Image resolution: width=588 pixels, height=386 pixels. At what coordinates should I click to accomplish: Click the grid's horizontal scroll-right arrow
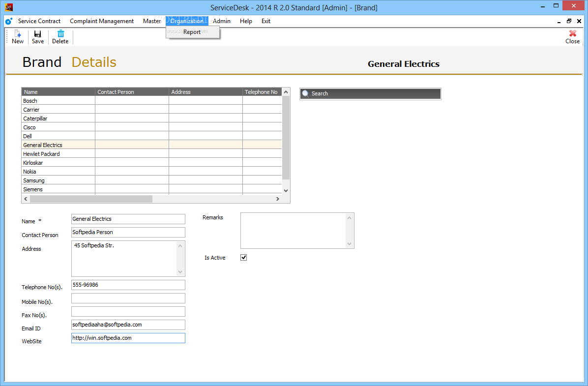pos(277,199)
